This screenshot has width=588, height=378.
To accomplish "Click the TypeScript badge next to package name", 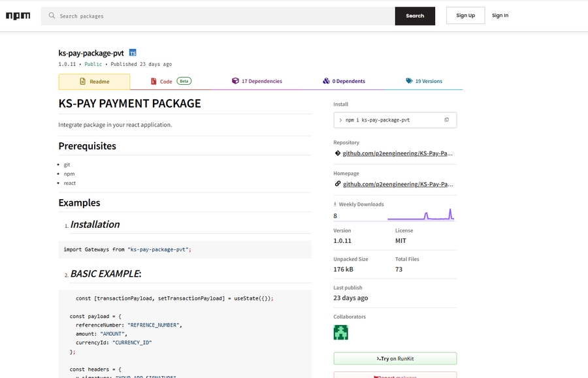I will click(x=133, y=52).
